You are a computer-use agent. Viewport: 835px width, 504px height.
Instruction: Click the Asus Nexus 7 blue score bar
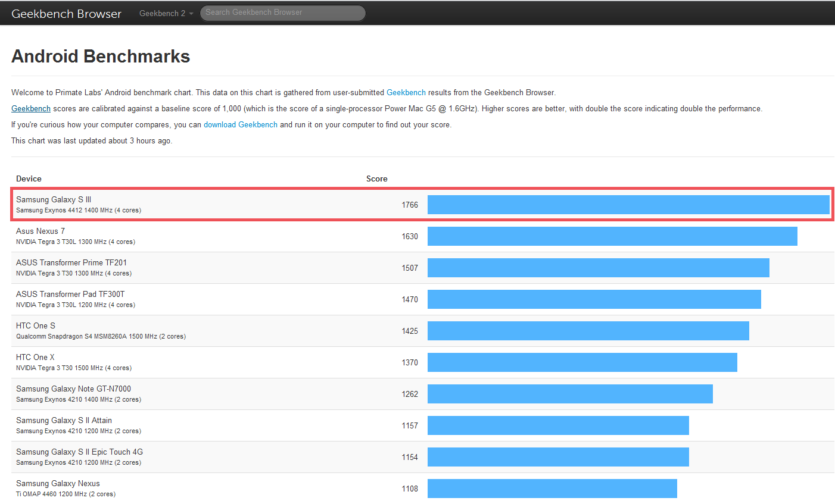pyautogui.click(x=612, y=236)
